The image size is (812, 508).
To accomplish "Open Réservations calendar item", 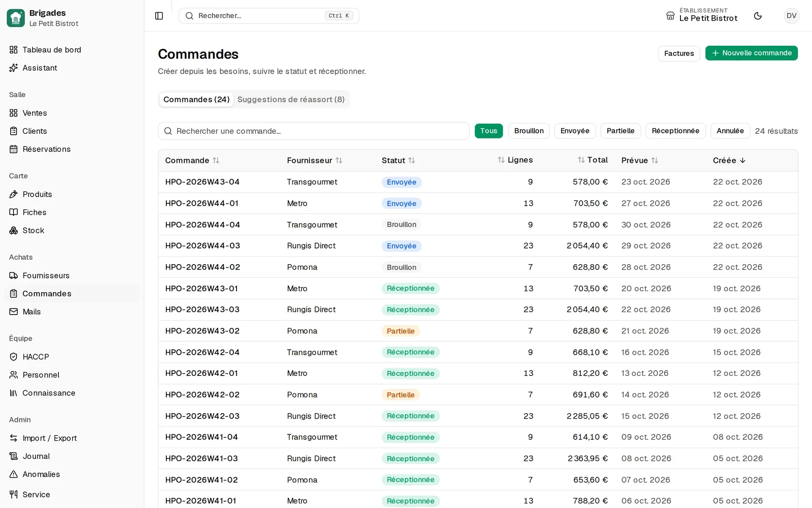I will 72,149.
